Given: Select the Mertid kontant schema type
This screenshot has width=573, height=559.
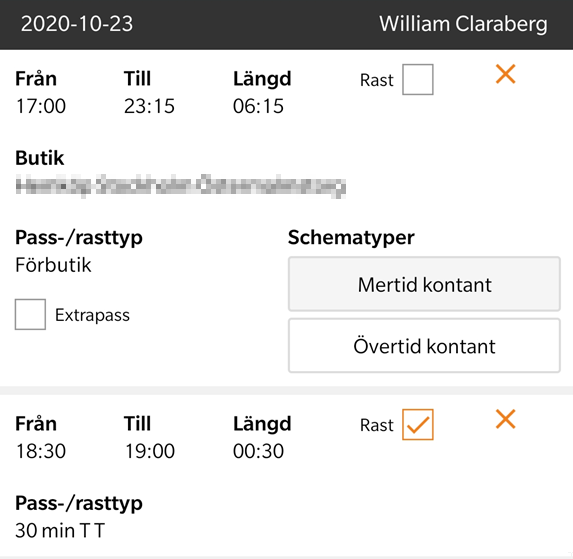Looking at the screenshot, I should (424, 284).
